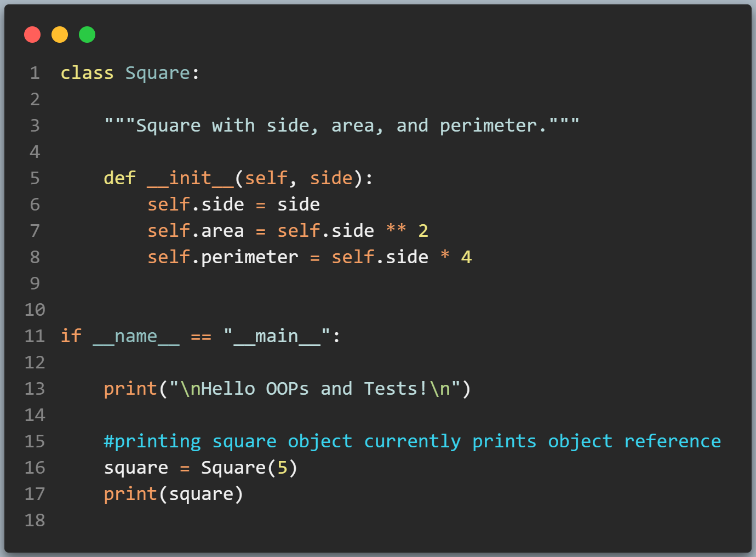
Task: Click self.perimeter on line 8
Action: tap(223, 258)
